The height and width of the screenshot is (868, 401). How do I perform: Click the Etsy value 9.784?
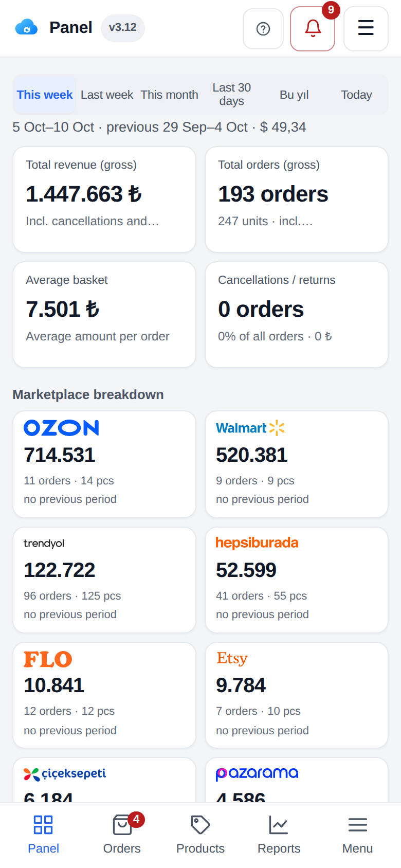click(241, 685)
